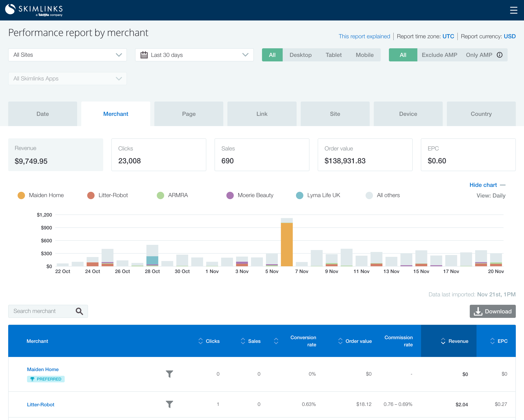Switch to the Page tab
Viewport: 524px width, 420px height.
pyautogui.click(x=189, y=114)
